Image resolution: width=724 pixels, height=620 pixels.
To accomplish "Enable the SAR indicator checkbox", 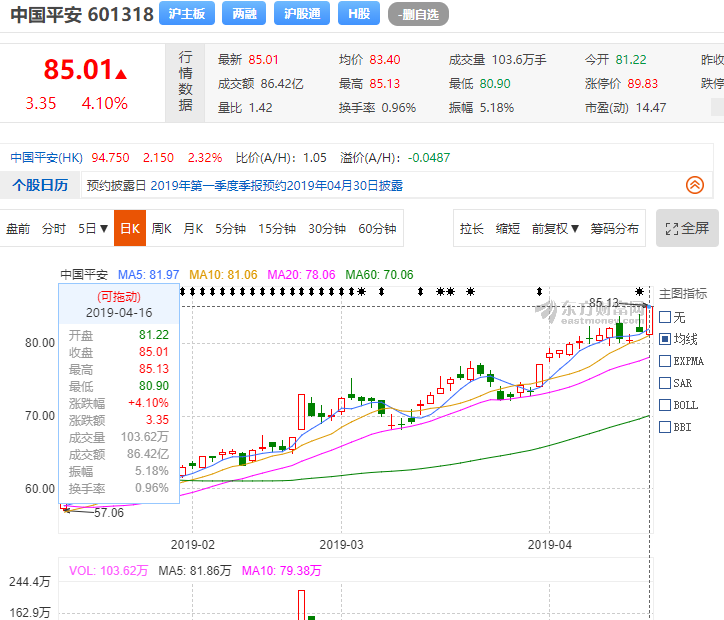I will click(x=665, y=383).
